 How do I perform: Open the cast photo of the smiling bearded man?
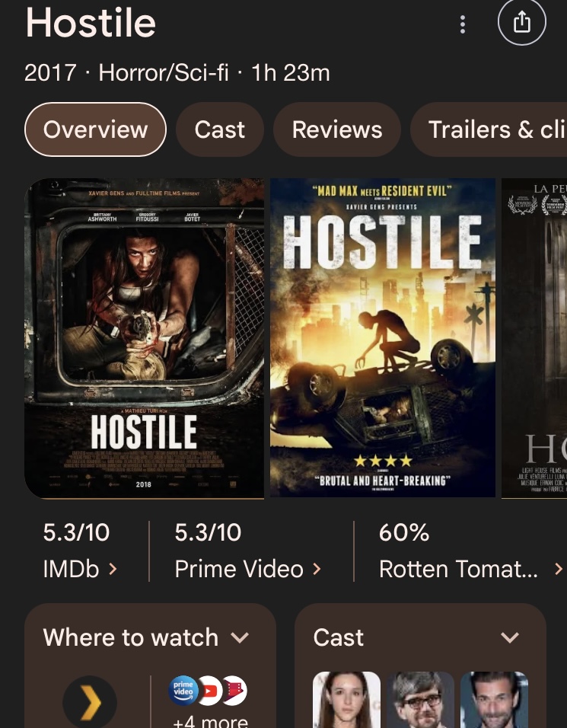tap(494, 700)
